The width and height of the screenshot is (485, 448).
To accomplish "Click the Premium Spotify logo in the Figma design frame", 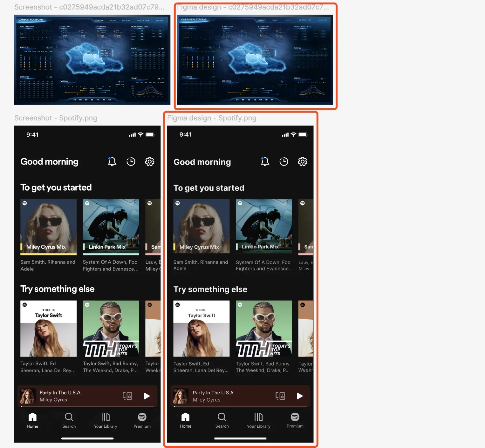I will click(295, 417).
